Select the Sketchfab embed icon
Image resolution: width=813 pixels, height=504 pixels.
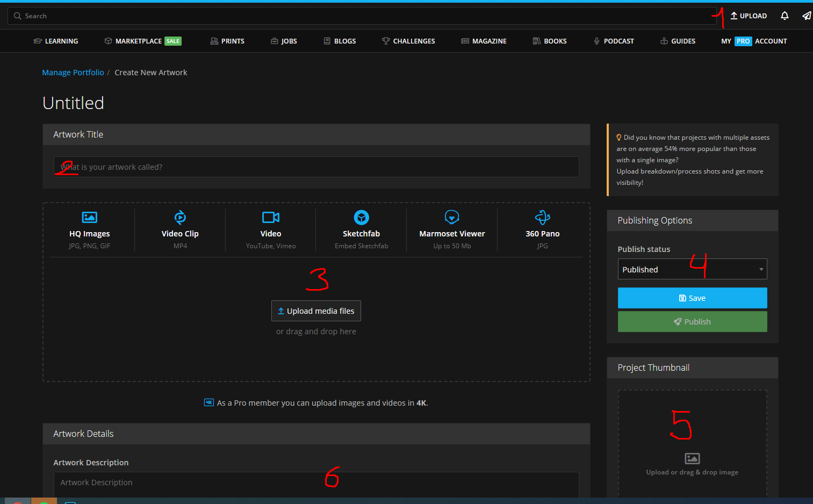tap(361, 218)
